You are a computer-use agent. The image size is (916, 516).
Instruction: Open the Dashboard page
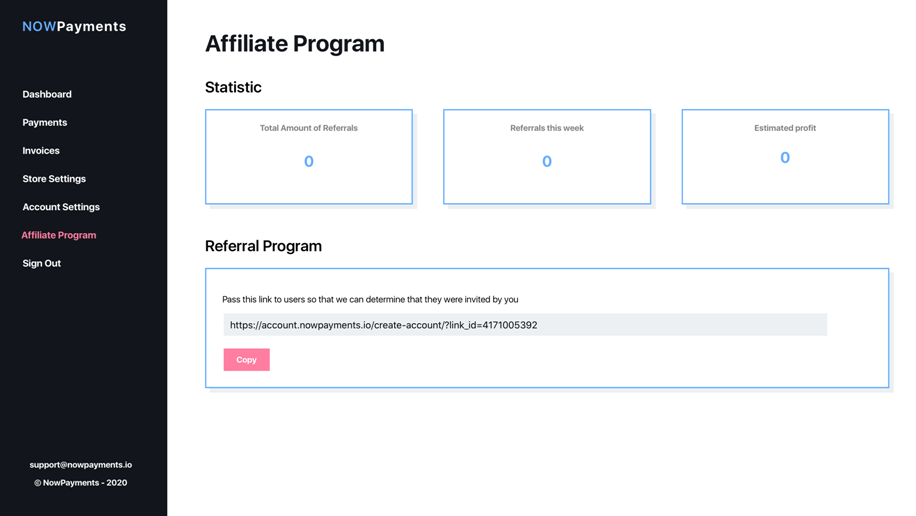(x=47, y=94)
